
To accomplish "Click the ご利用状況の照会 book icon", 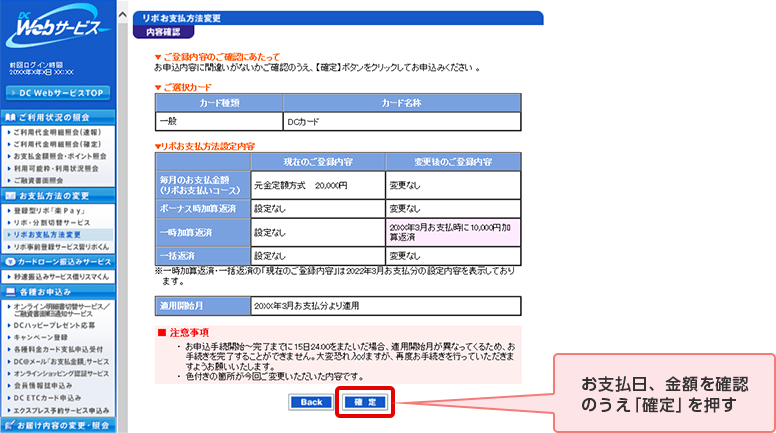I will 9,117.
